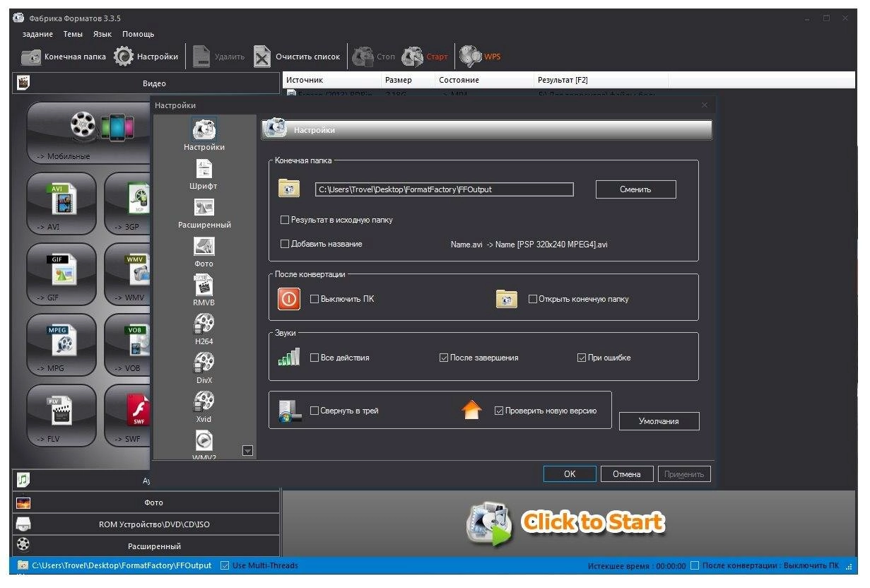
Task: Choose the MPG format icon
Action: tap(61, 345)
